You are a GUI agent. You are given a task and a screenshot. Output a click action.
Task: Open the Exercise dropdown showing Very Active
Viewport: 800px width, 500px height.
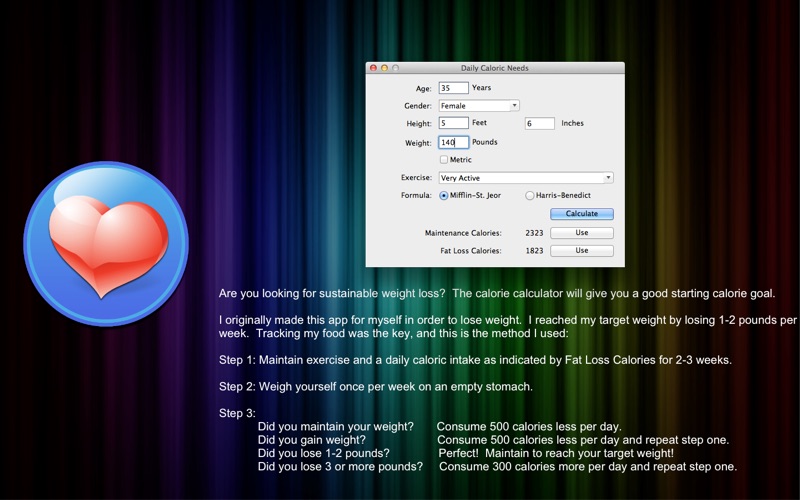526,178
